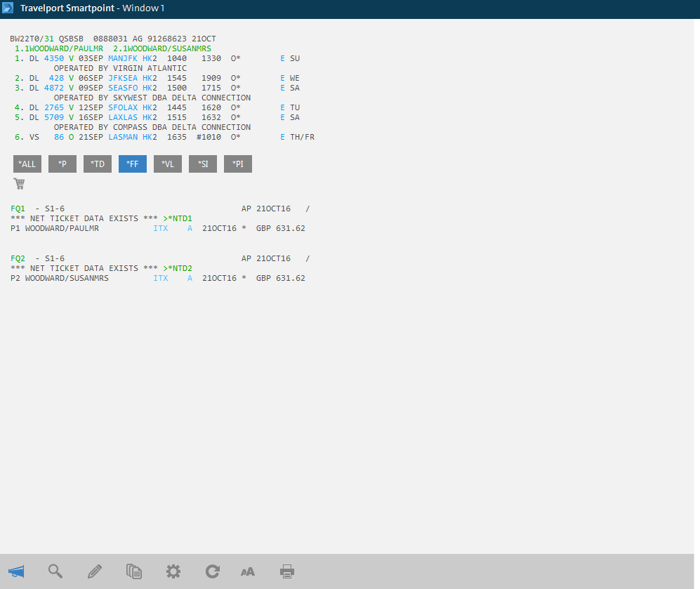Open the >*NTD2 net ticket link

(x=178, y=268)
